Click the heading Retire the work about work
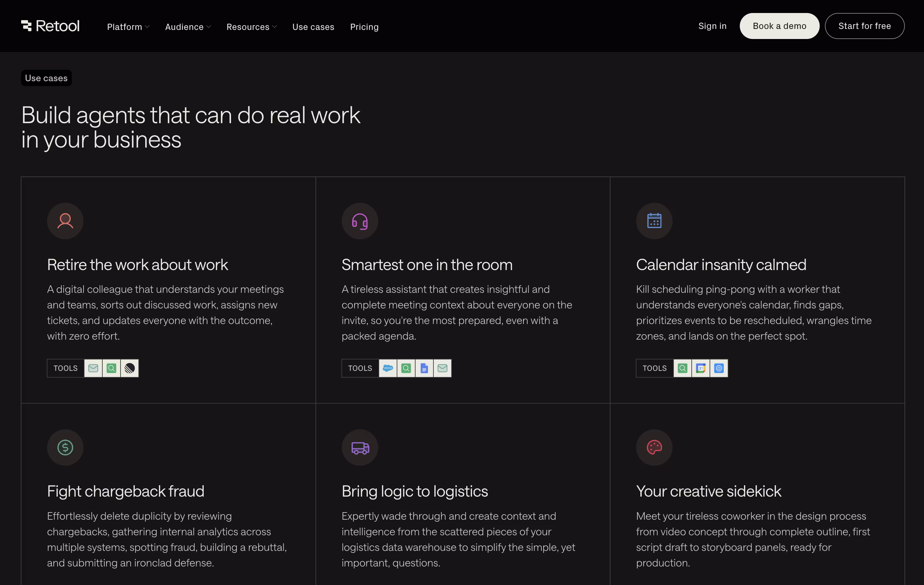This screenshot has width=924, height=585. point(137,265)
